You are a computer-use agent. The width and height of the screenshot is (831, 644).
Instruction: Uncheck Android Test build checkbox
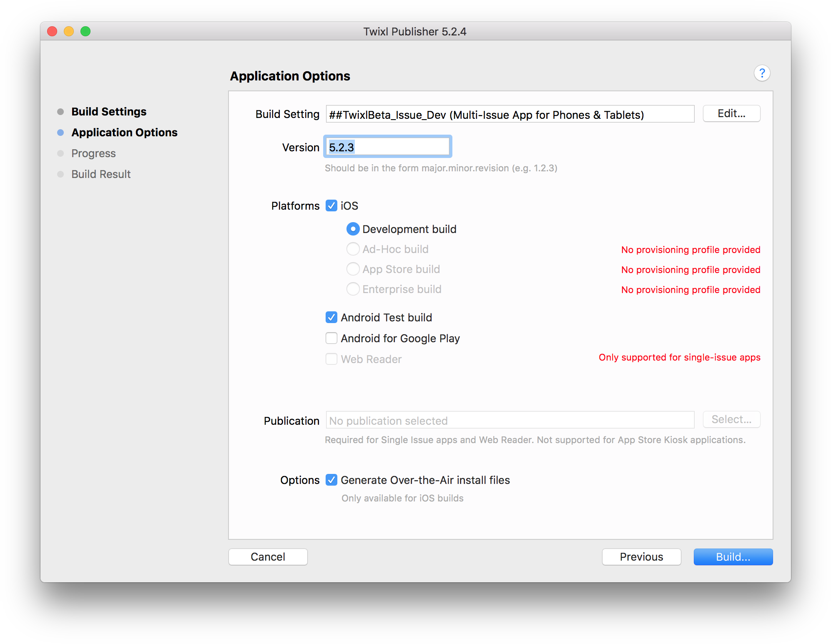point(331,317)
